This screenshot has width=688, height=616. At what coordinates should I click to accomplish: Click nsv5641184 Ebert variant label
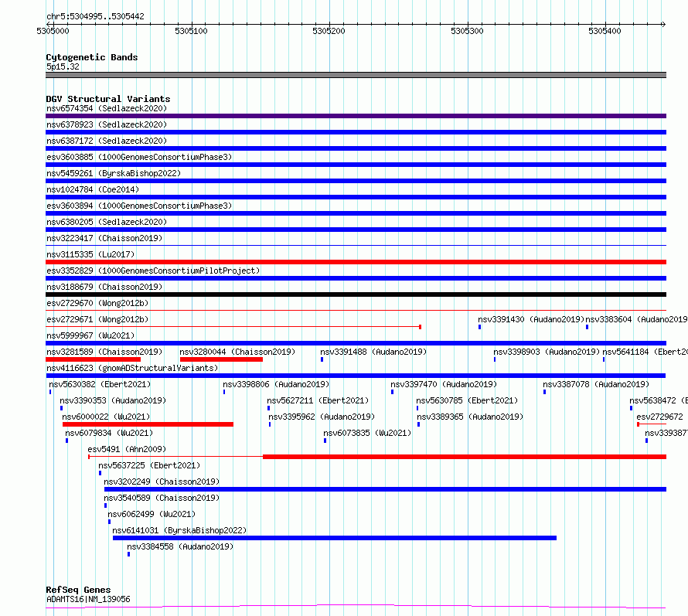645,352
